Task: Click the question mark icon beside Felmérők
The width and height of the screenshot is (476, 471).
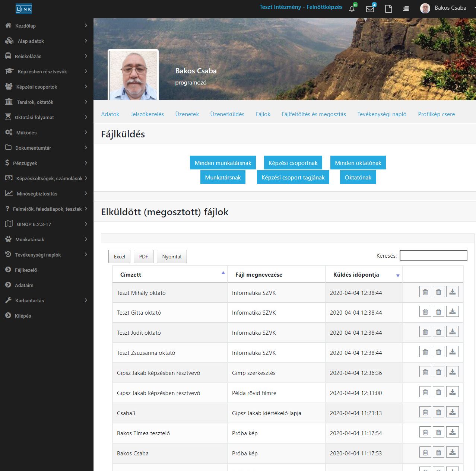Action: tap(7, 209)
